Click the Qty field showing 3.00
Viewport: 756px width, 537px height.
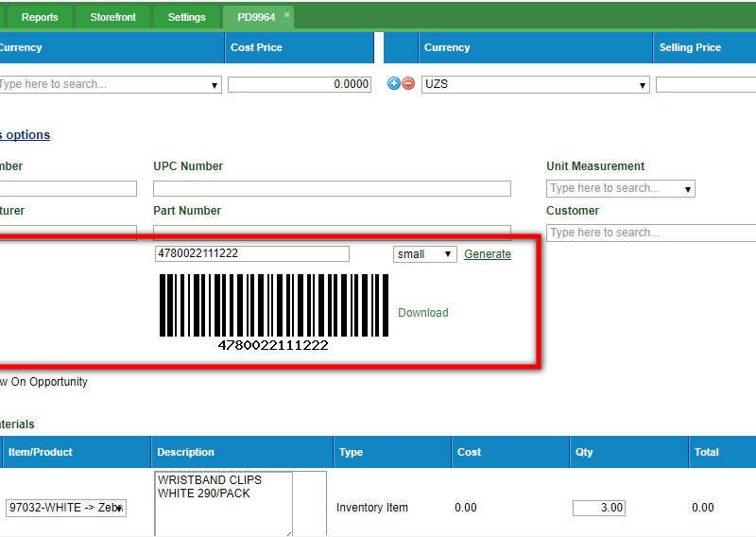pyautogui.click(x=599, y=508)
